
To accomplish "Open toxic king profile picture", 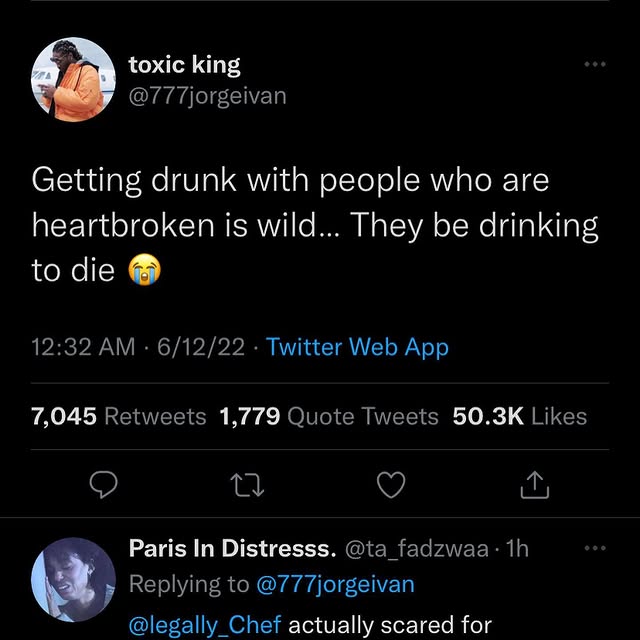I will pos(73,82).
